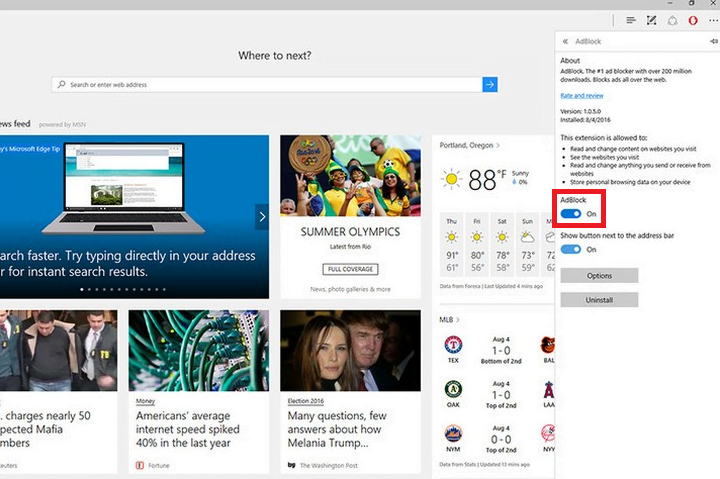This screenshot has height=479, width=720.
Task: Click Friday's 80° forecast column
Action: pyautogui.click(x=477, y=243)
